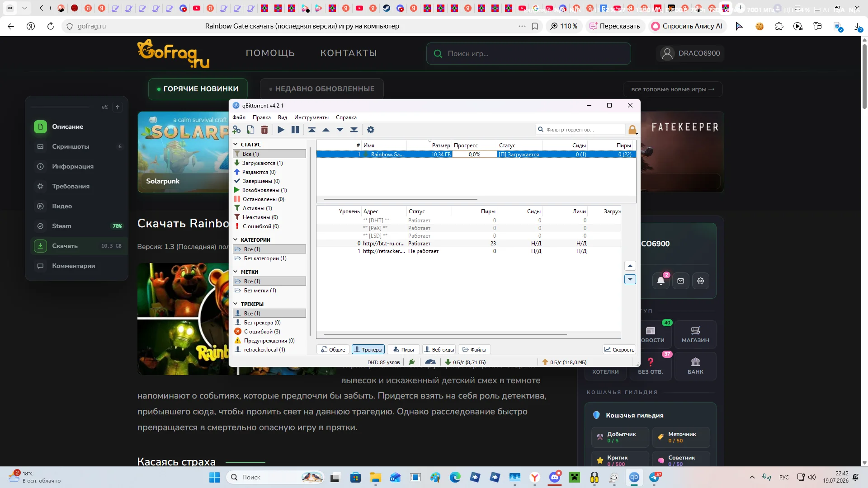868x488 pixels.
Task: Toggle the Скорость graph button
Action: [619, 349]
